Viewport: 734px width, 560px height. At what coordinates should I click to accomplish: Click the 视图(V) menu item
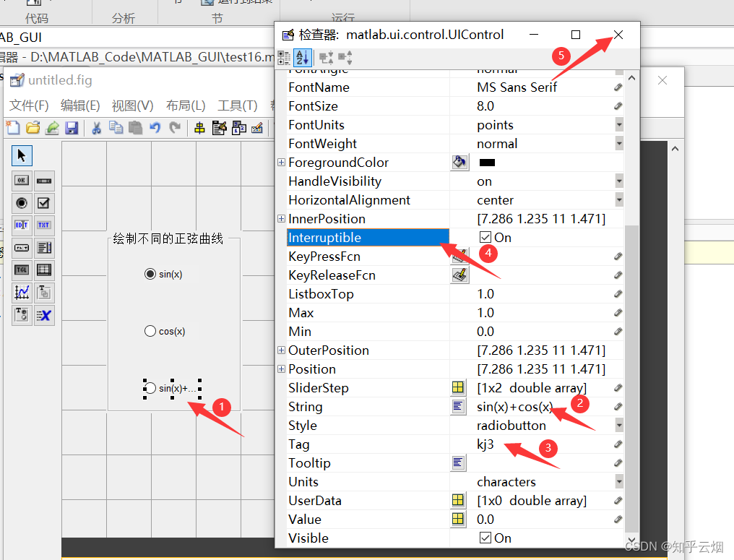[132, 105]
